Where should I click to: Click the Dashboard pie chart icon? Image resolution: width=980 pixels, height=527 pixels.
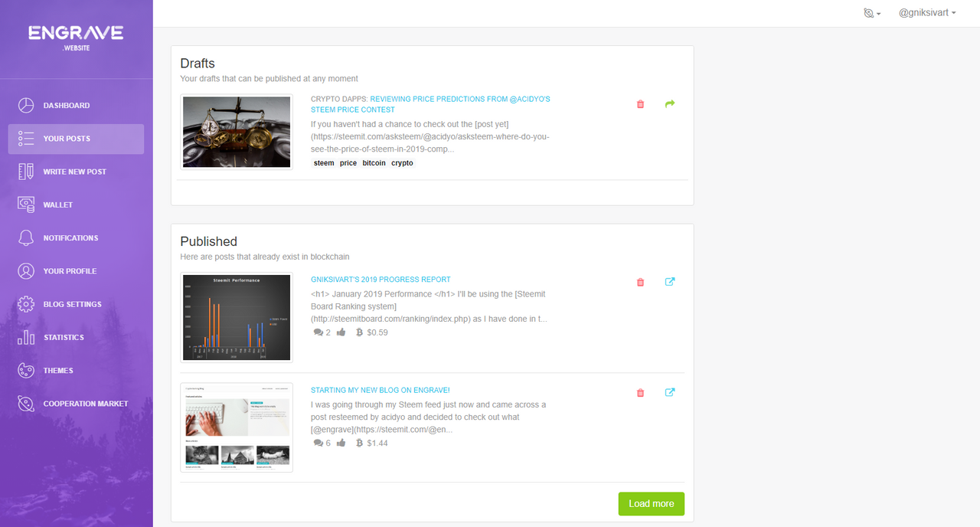tap(26, 105)
